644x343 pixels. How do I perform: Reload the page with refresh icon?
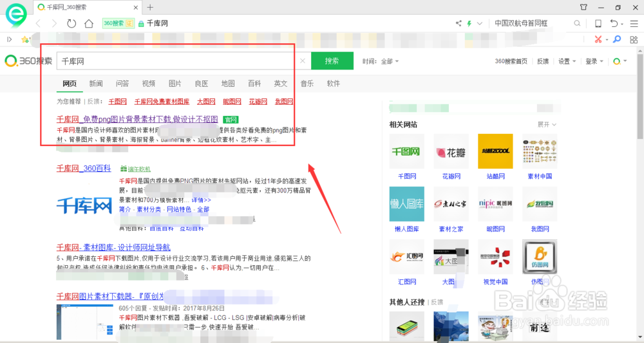71,23
